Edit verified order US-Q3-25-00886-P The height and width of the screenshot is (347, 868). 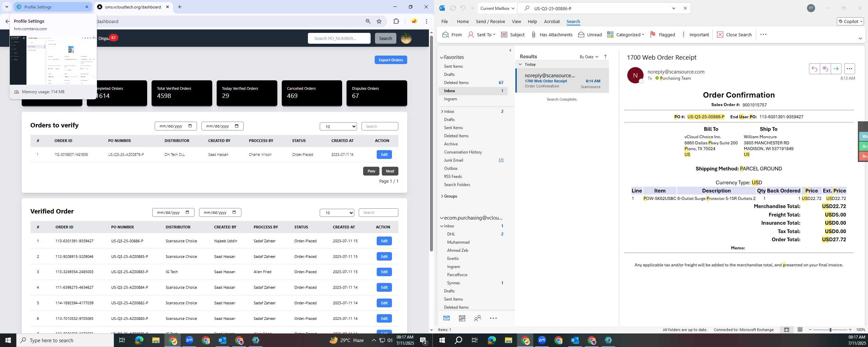point(384,241)
